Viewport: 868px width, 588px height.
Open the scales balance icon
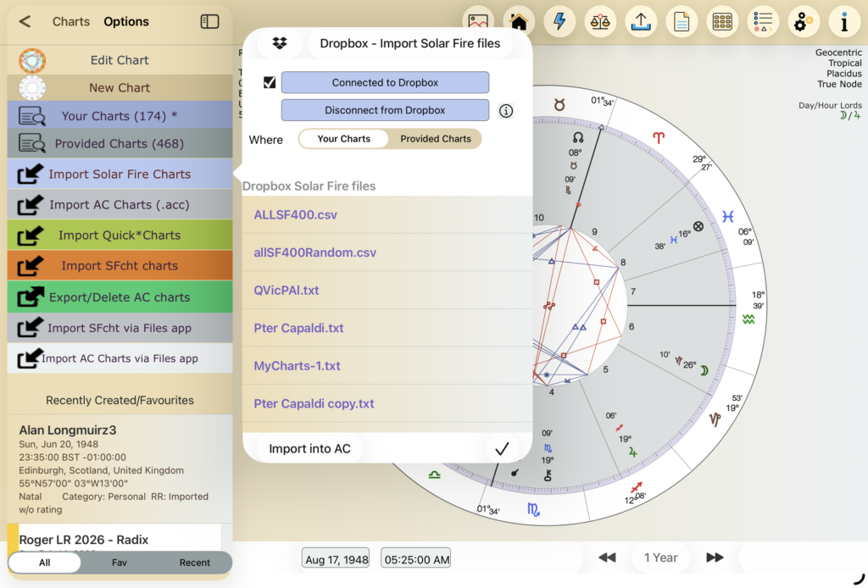600,21
